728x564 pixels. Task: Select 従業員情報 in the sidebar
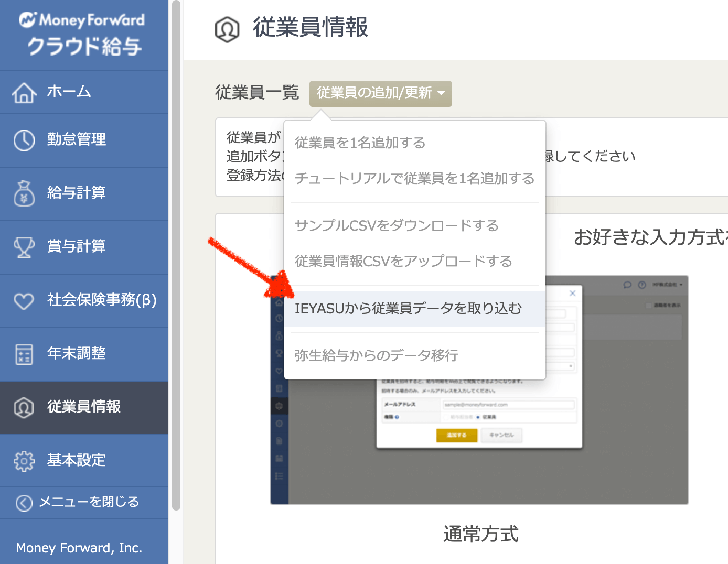pyautogui.click(x=84, y=407)
